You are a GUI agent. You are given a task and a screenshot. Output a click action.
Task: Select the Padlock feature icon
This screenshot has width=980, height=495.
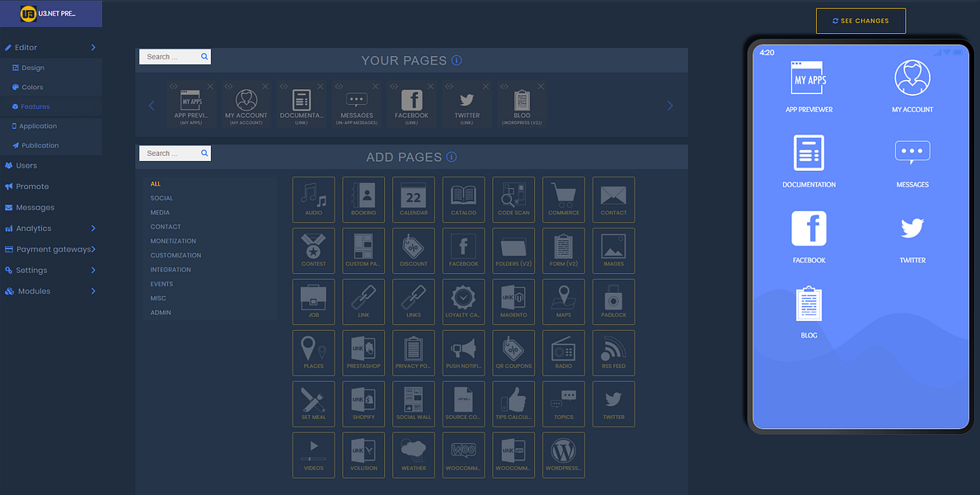[613, 301]
